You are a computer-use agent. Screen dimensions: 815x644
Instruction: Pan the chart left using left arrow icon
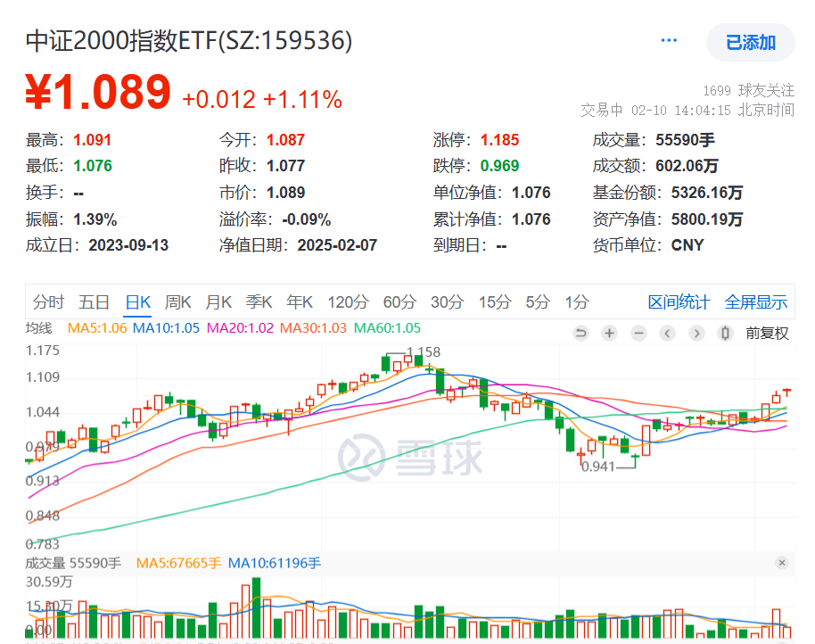(x=668, y=333)
